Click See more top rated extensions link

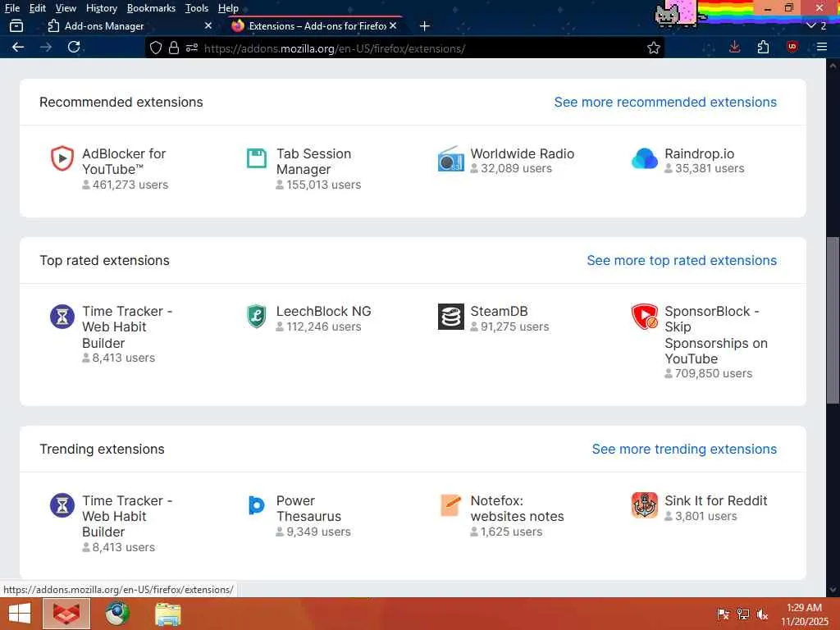click(x=682, y=260)
